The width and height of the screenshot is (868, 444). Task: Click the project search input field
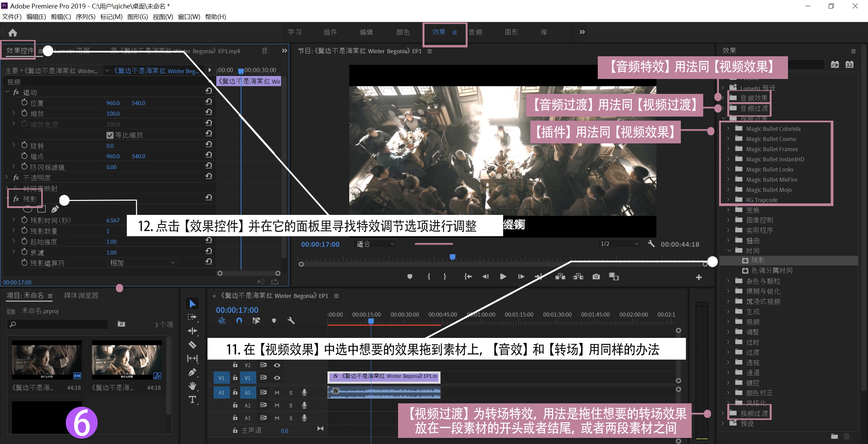click(x=58, y=324)
